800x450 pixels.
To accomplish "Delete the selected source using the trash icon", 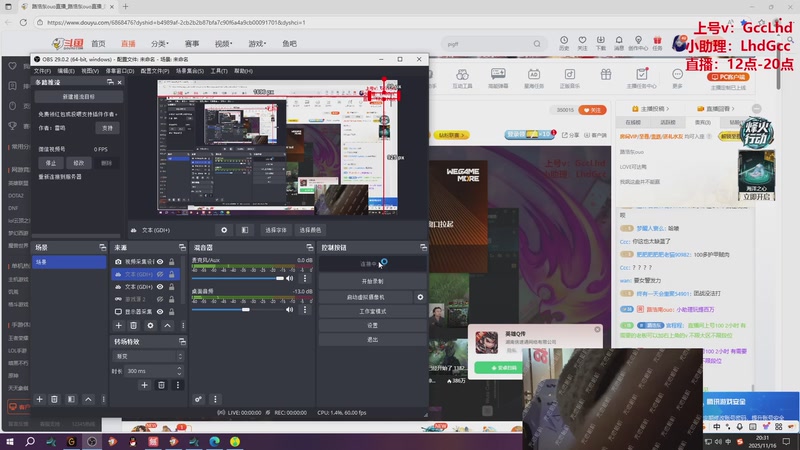I will (133, 326).
